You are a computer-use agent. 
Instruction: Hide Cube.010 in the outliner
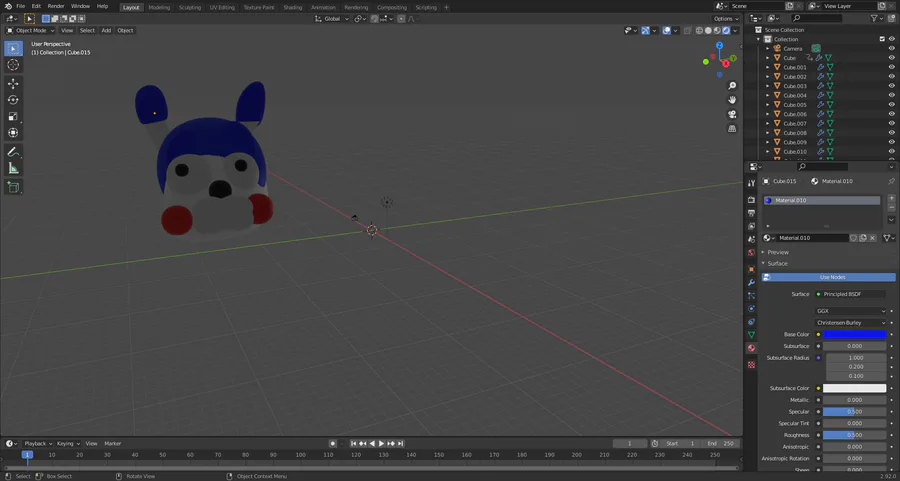891,152
